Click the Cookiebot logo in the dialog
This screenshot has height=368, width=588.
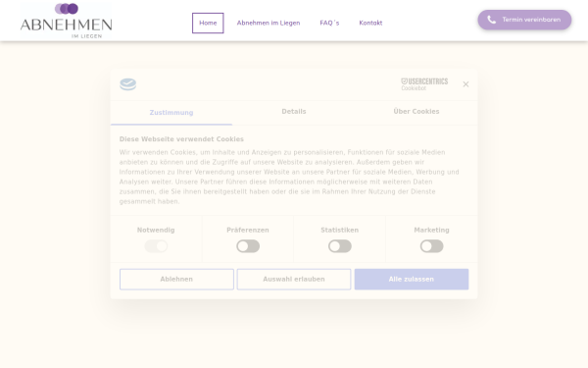click(x=127, y=84)
